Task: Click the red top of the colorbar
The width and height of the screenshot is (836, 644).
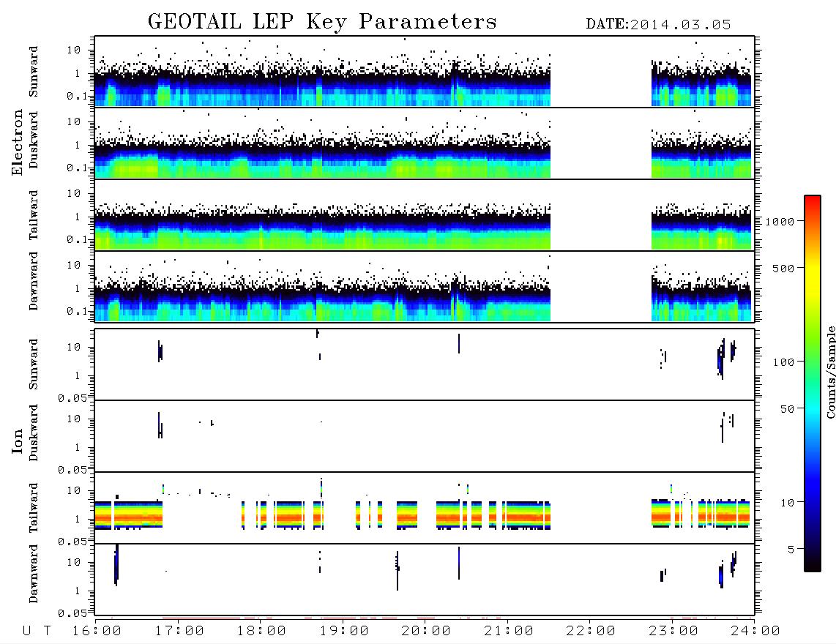Action: click(x=813, y=201)
